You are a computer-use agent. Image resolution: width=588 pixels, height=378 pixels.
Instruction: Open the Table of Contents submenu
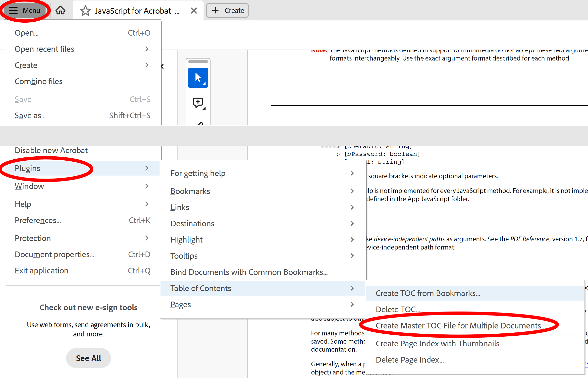[263, 288]
